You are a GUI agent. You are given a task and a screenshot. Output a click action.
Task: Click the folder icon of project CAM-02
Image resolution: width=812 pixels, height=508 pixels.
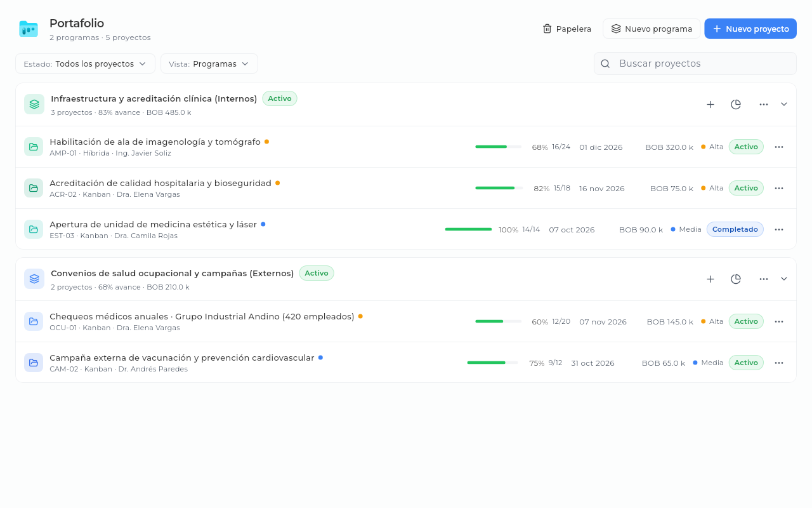(x=34, y=363)
